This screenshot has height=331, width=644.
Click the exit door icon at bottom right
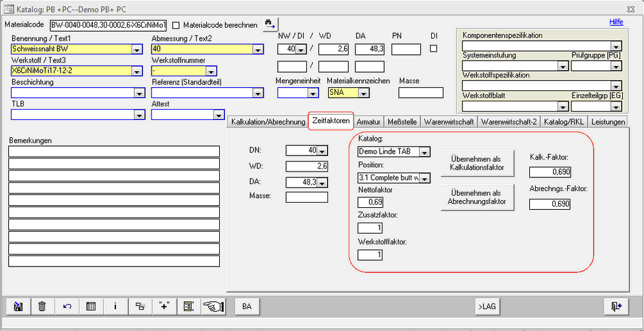coord(616,306)
